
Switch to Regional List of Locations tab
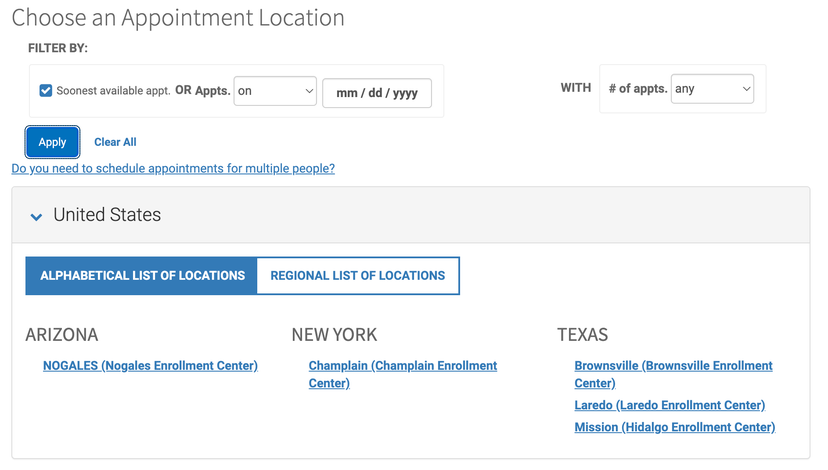[357, 276]
